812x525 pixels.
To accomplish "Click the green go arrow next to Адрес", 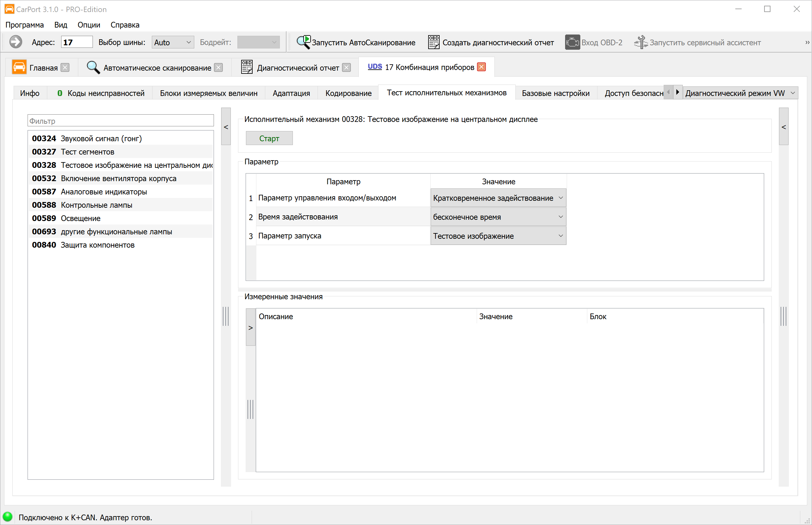I will [x=15, y=42].
